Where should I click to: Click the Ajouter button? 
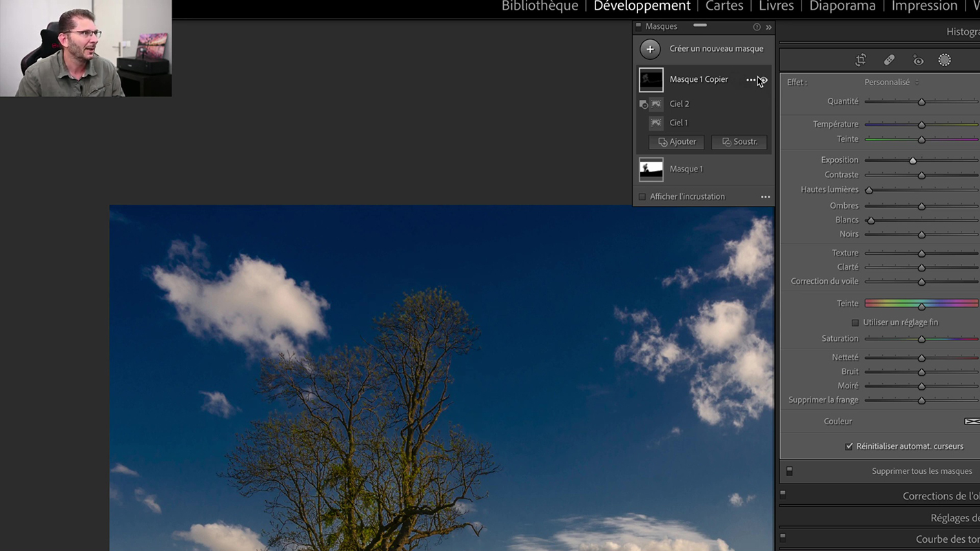[x=677, y=142]
